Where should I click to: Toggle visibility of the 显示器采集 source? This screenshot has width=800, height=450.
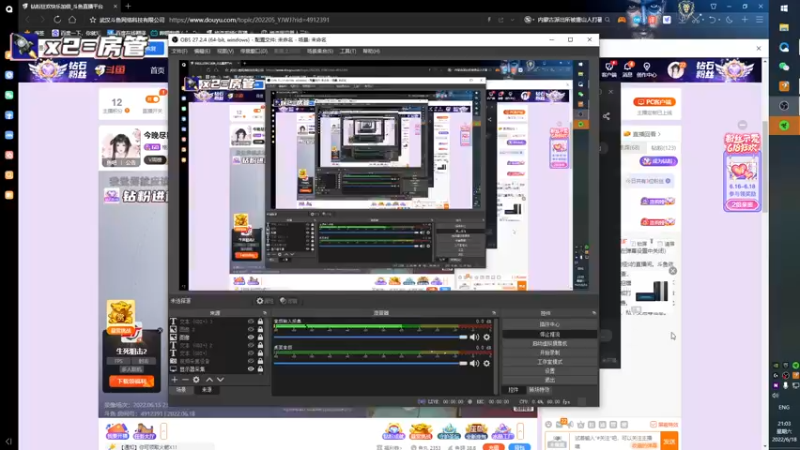[x=251, y=369]
